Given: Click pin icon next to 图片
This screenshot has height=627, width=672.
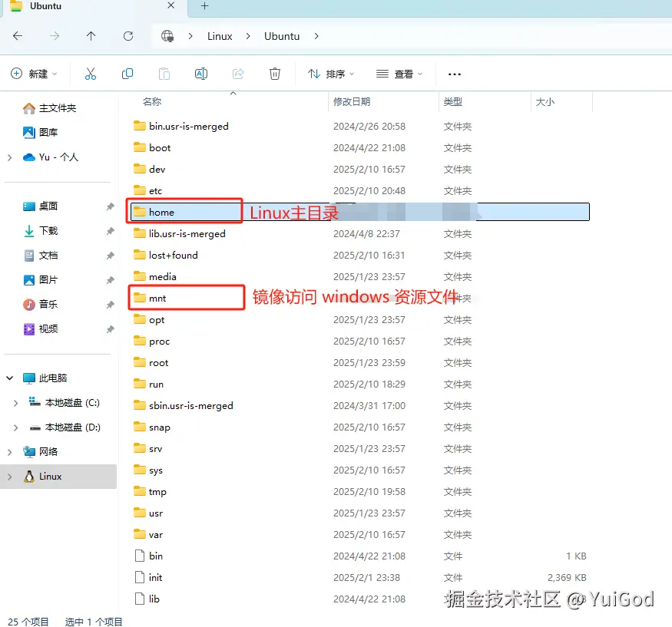Looking at the screenshot, I should [110, 280].
